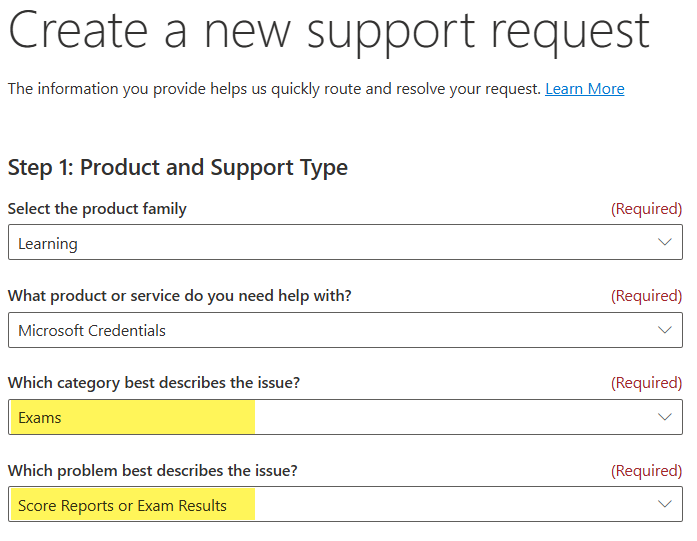Click the chevron on the Microsoft Credentials field

point(665,329)
